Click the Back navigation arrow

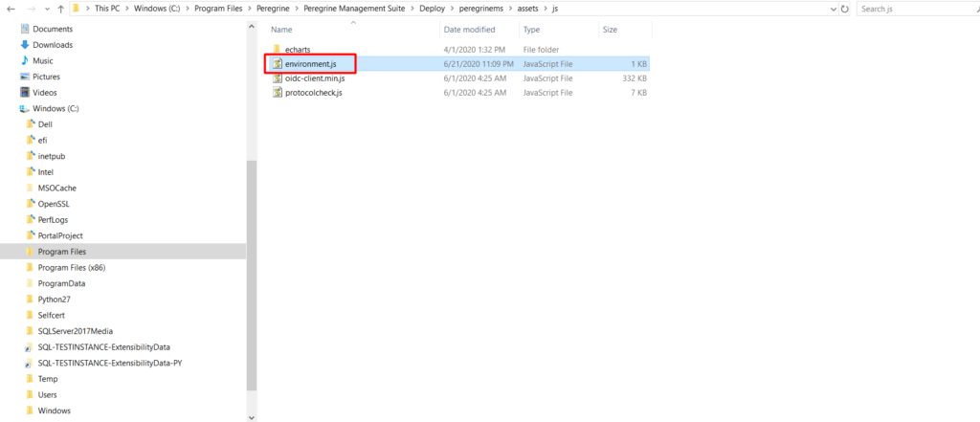coord(10,9)
